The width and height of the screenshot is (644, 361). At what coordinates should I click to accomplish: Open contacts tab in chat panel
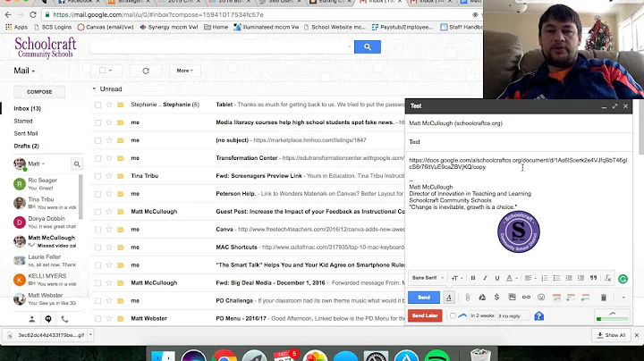coord(32,319)
